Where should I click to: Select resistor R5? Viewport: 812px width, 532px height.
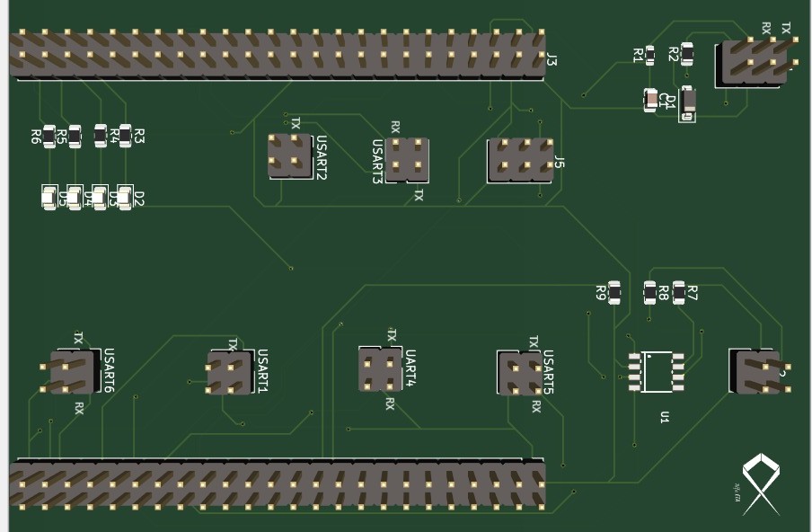coord(75,137)
